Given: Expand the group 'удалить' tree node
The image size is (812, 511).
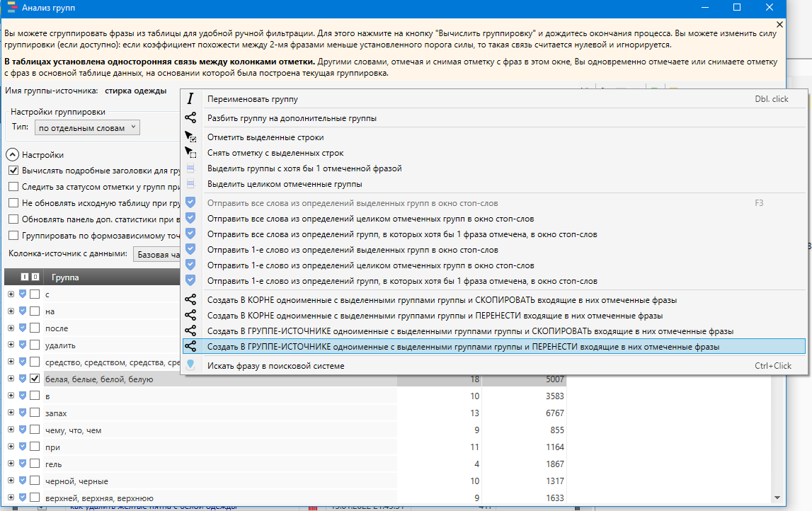Looking at the screenshot, I should (x=11, y=345).
